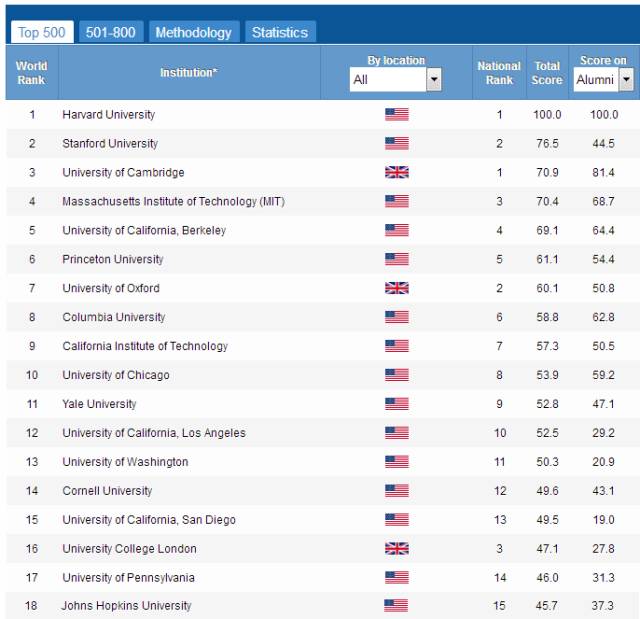This screenshot has width=640, height=619.
Task: Click the US flag in University of Washington row
Action: click(397, 462)
